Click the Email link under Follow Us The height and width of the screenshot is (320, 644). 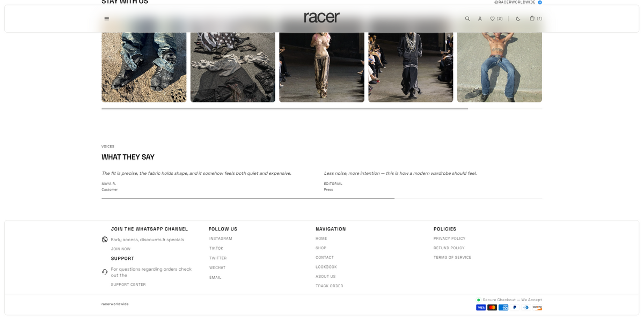[x=215, y=278]
